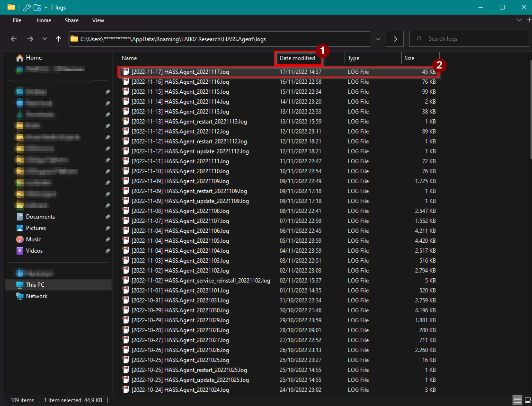532x406 pixels.
Task: Click the pin icon beside Pictures
Action: click(x=107, y=228)
